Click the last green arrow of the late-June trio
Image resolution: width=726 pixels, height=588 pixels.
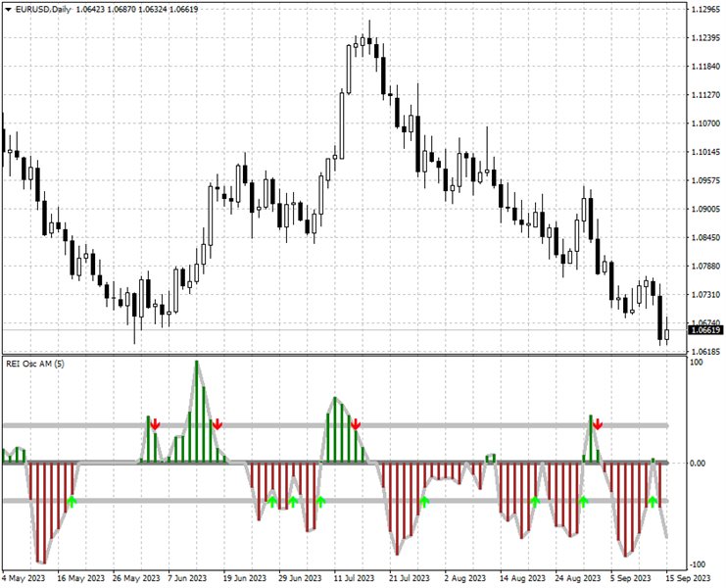coord(320,502)
